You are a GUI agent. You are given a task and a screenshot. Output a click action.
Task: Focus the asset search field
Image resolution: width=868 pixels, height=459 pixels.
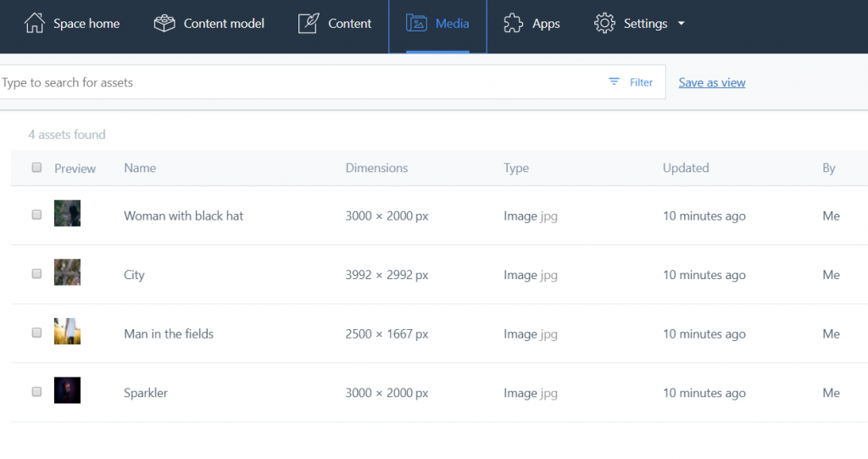pos(297,82)
